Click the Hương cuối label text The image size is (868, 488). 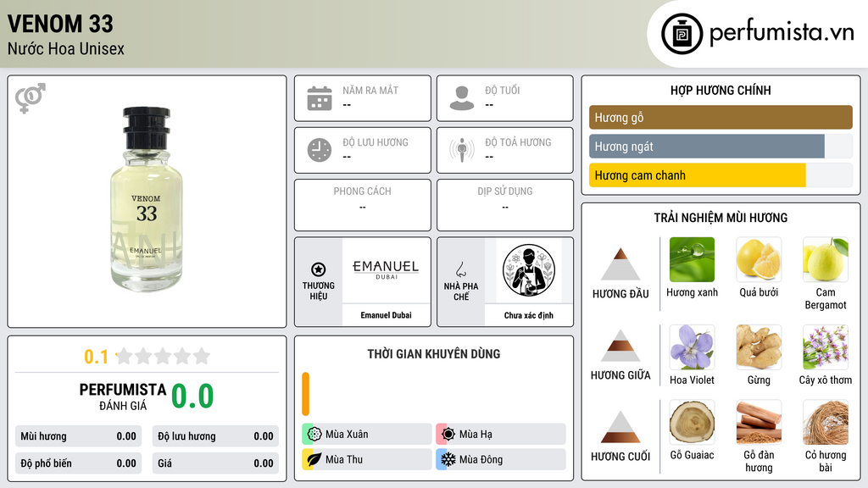point(620,457)
